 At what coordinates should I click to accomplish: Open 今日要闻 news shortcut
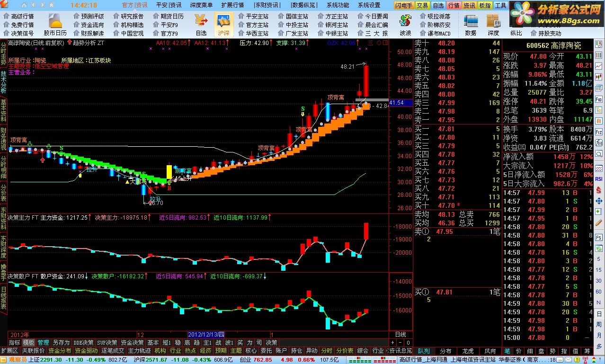[x=372, y=16]
